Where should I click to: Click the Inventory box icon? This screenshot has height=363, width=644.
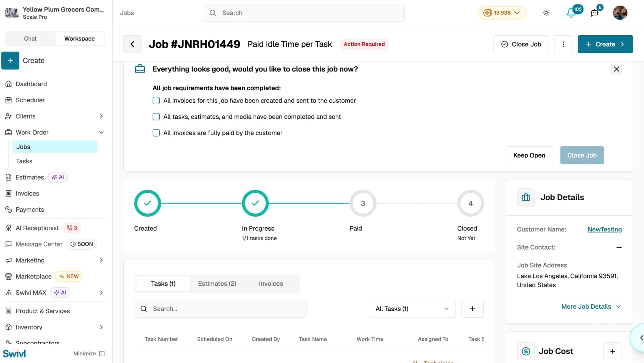coord(9,327)
